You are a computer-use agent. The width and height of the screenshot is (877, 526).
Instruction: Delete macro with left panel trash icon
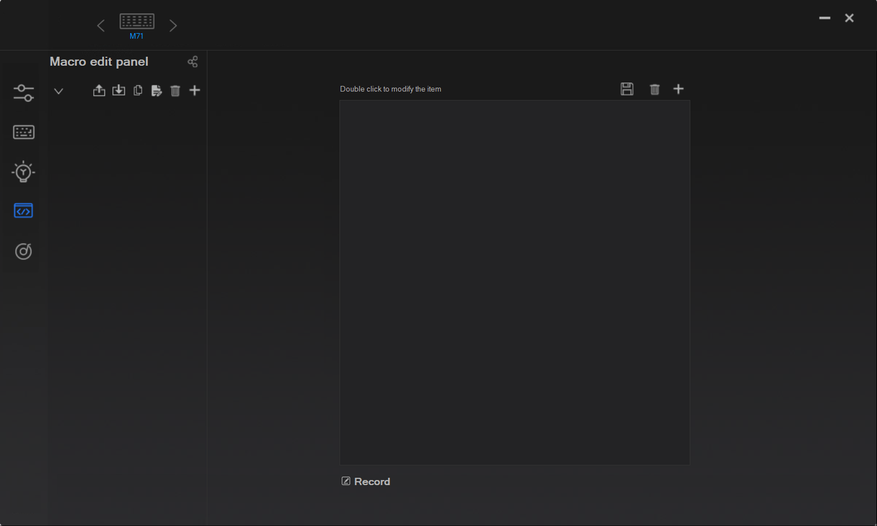click(x=175, y=91)
